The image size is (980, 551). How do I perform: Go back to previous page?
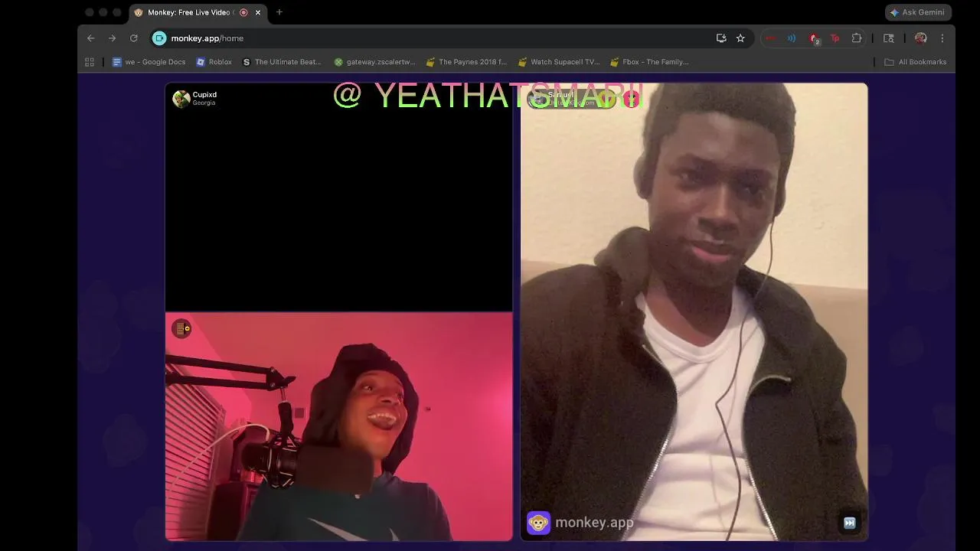pyautogui.click(x=91, y=38)
